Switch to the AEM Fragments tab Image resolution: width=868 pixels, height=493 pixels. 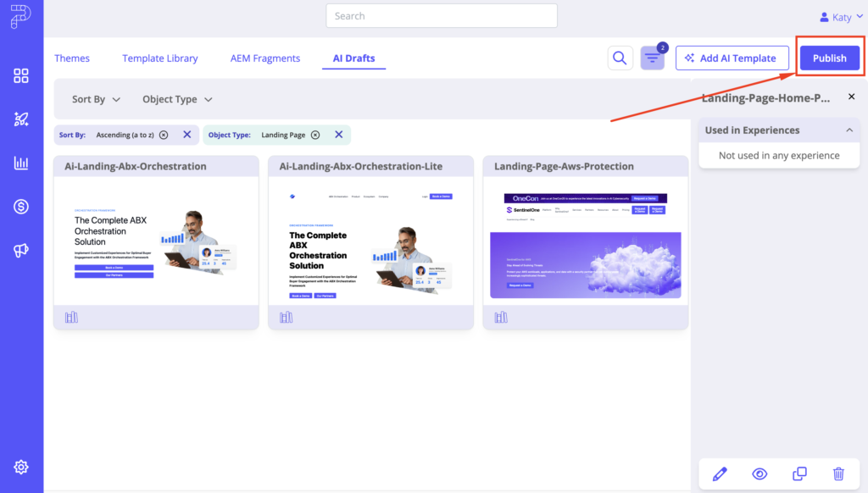click(x=265, y=58)
